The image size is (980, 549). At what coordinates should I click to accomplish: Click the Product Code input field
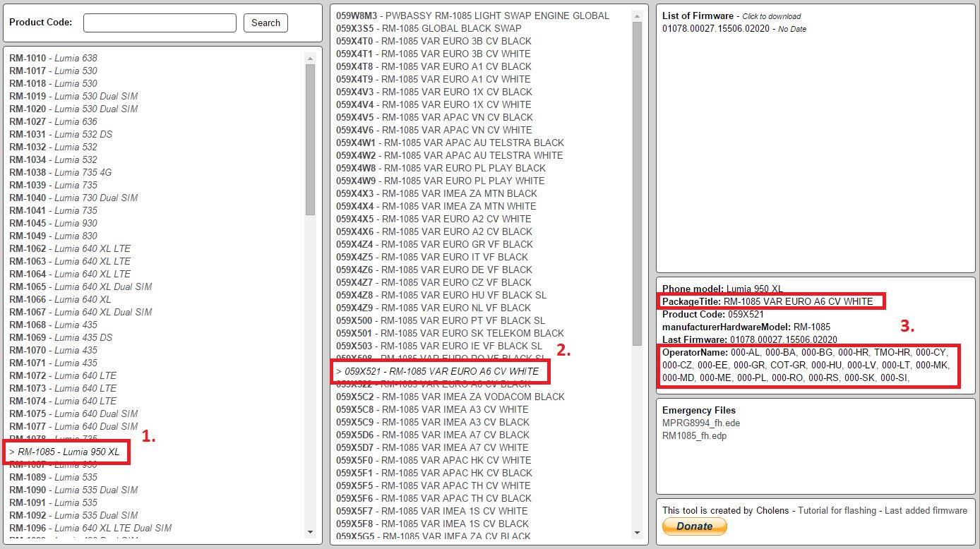pos(160,23)
